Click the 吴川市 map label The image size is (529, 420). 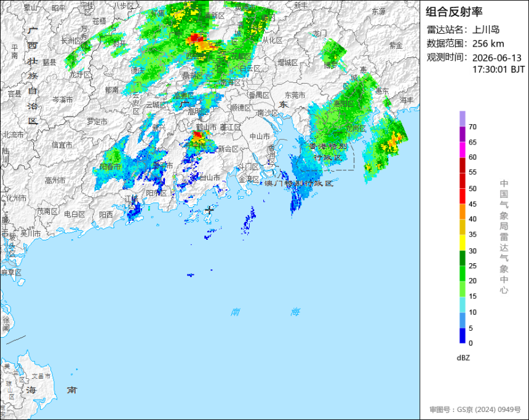click(30, 233)
